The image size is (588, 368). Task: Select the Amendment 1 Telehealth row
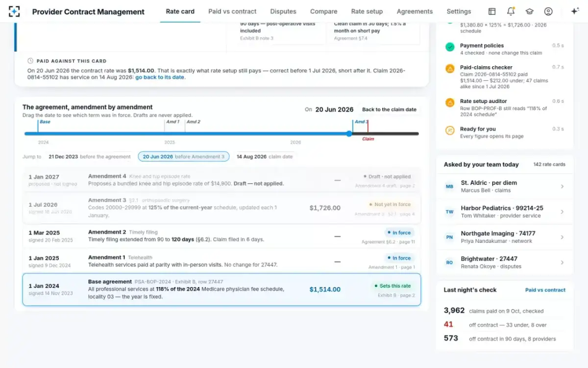tap(221, 261)
